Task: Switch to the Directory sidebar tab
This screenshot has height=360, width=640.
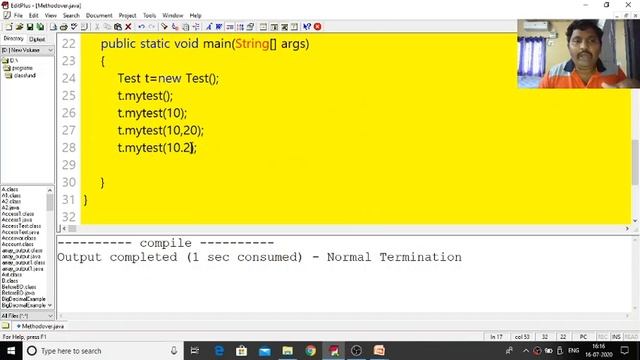Action: [13, 39]
